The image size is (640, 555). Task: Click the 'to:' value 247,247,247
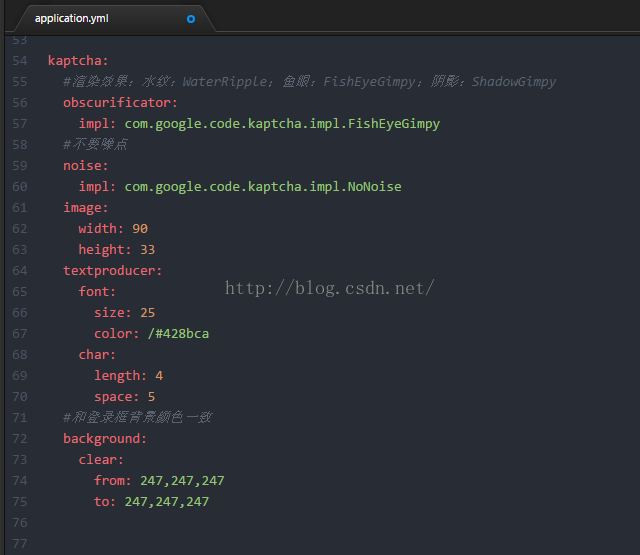167,502
